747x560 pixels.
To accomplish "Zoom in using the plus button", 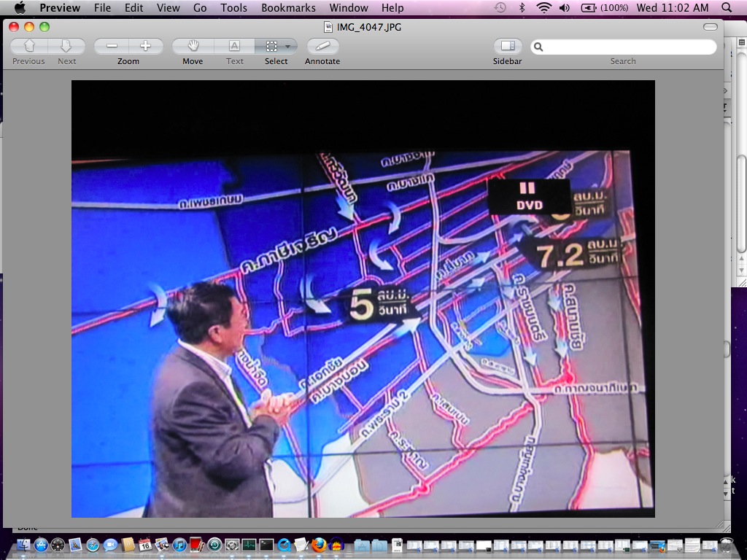I will (146, 46).
